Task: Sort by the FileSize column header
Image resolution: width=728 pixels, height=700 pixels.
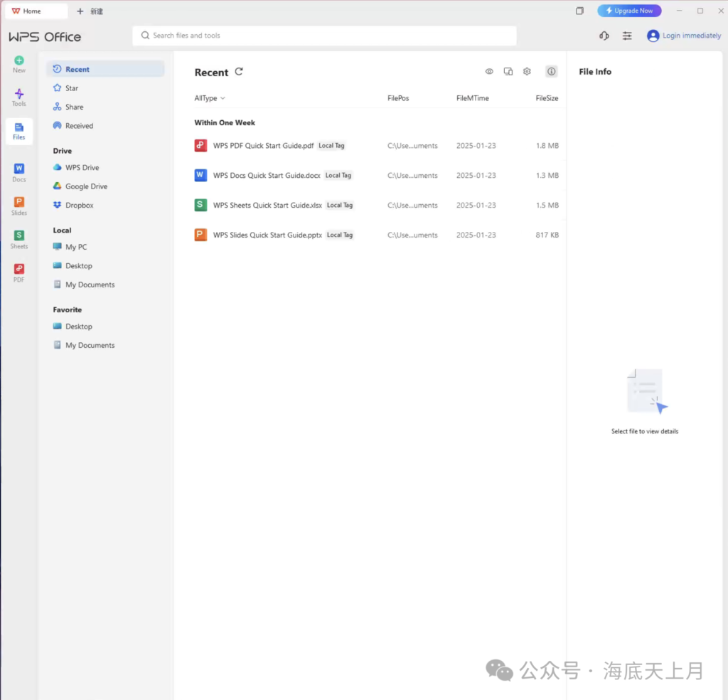Action: tap(547, 98)
